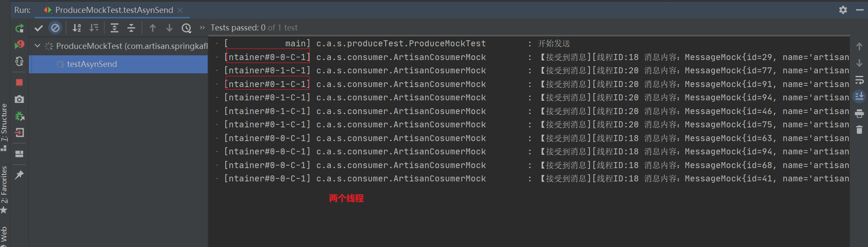Screen dimensions: 868x247
Task: Rerun the test with the green rerun icon
Action: (x=19, y=28)
